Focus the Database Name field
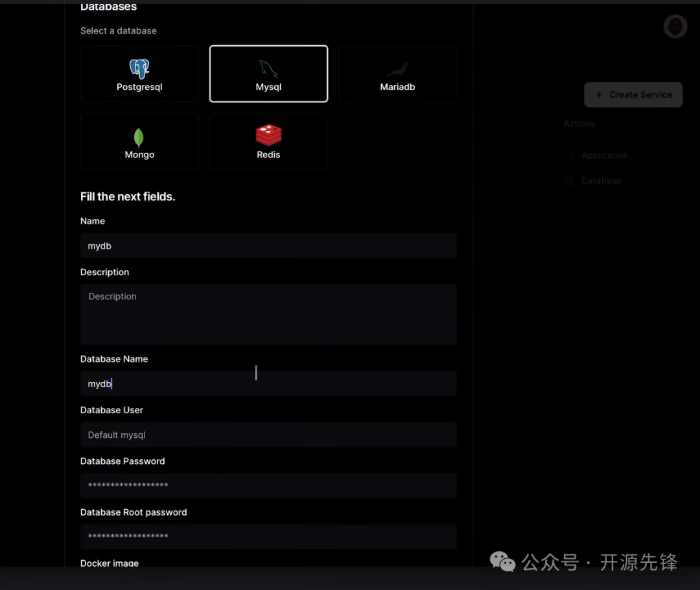Image resolution: width=700 pixels, height=590 pixels. point(268,383)
